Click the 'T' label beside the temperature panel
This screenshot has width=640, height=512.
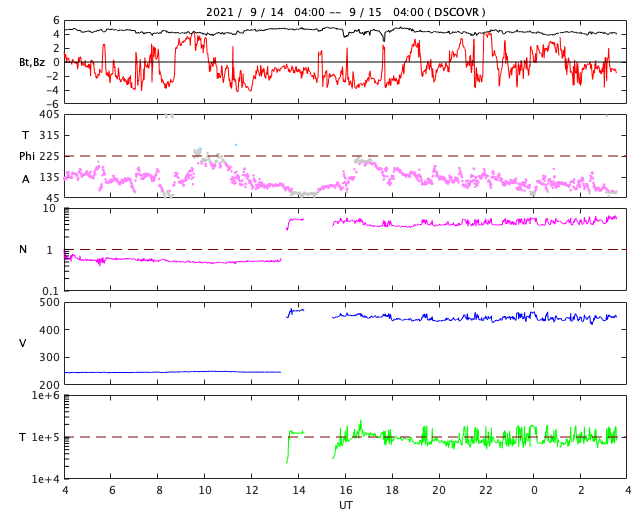pos(23,437)
